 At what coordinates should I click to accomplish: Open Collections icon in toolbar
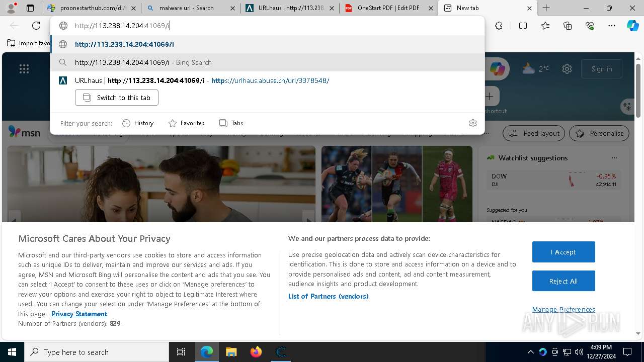pyautogui.click(x=568, y=26)
